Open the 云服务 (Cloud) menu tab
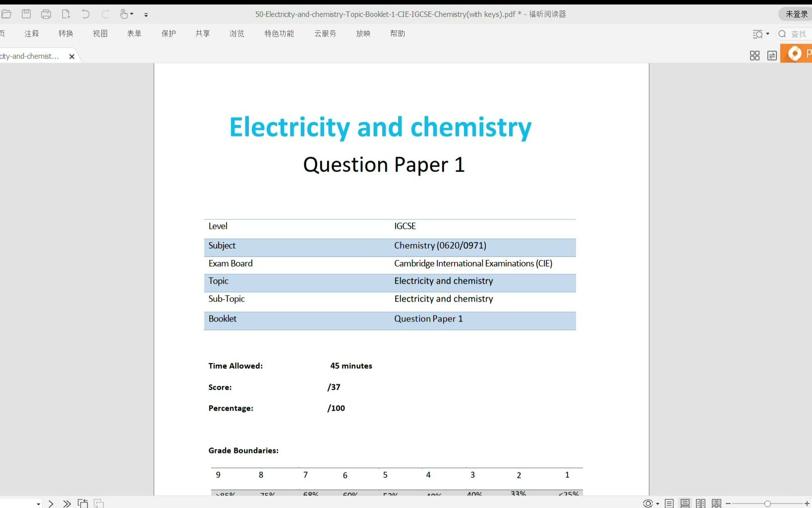812x508 pixels. [325, 33]
